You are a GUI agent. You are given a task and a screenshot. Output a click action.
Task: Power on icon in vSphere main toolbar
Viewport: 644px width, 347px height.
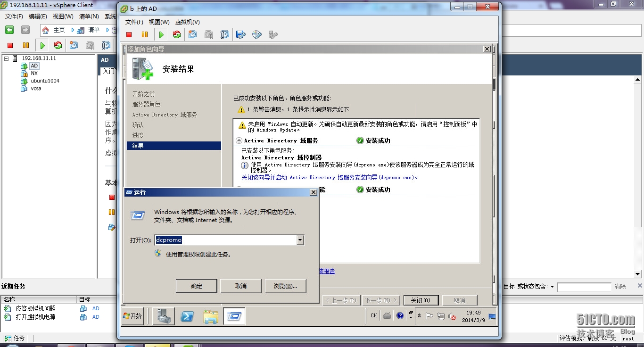point(42,45)
